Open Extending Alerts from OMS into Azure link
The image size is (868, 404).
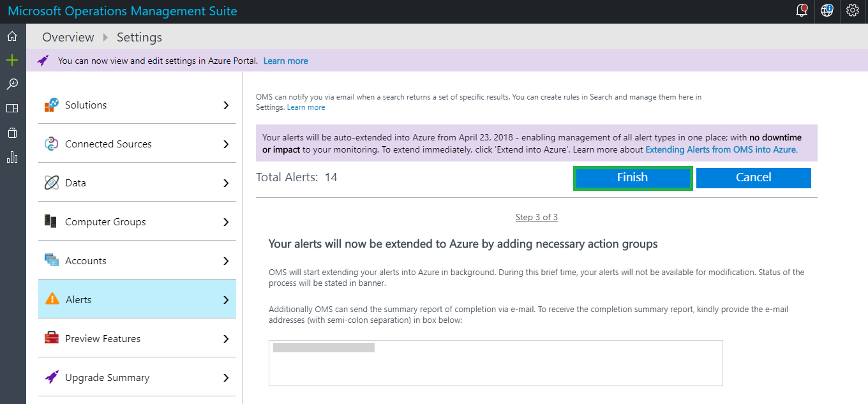(722, 149)
